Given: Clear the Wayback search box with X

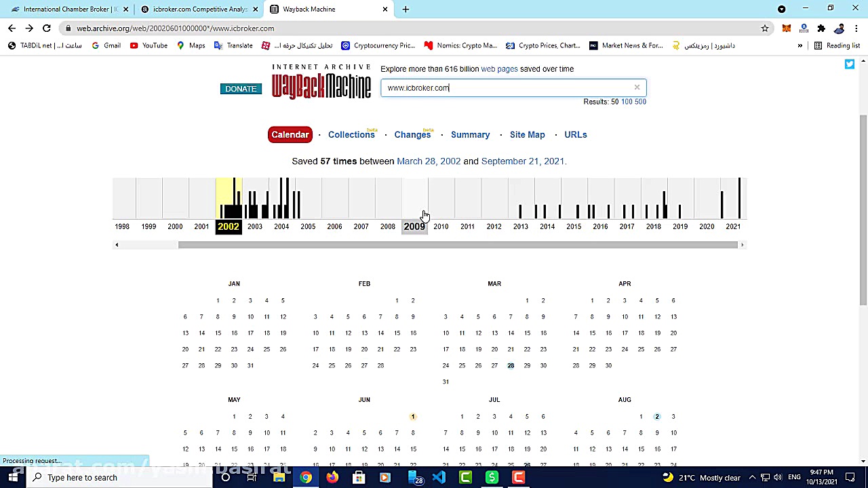Looking at the screenshot, I should 637,87.
